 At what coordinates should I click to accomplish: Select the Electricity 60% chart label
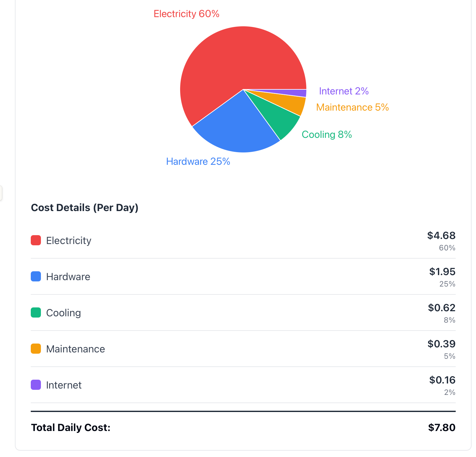(186, 14)
